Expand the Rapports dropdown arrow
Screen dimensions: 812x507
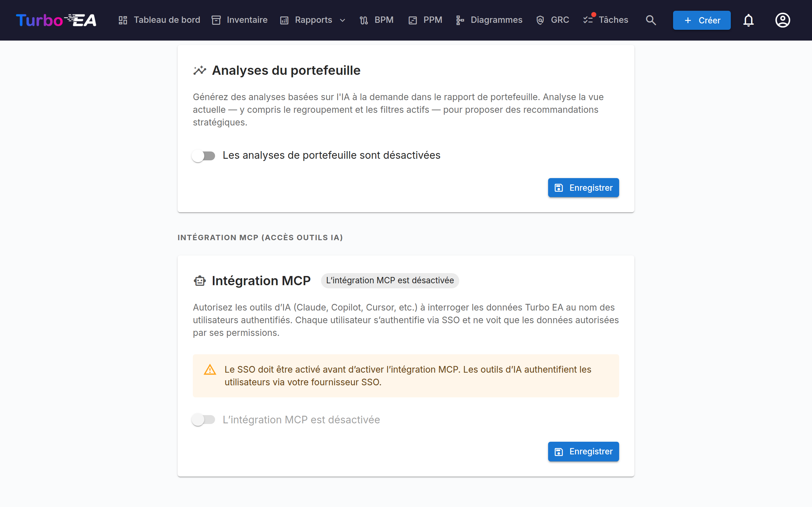pyautogui.click(x=343, y=20)
